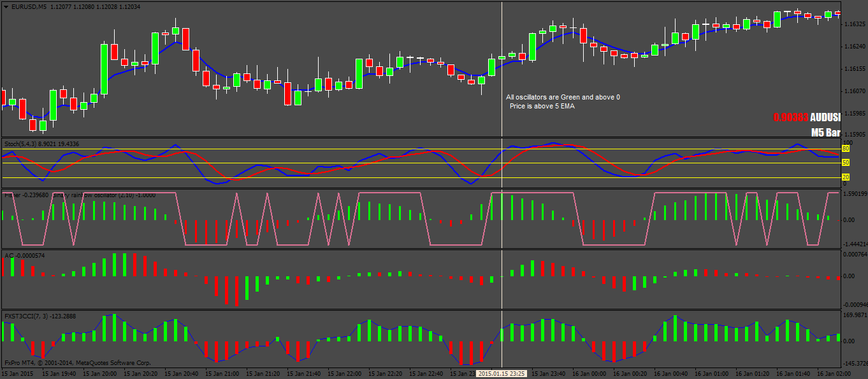The width and height of the screenshot is (868, 379).
Task: Click the 15 Jan 22:00 time axis label
Action: (346, 373)
